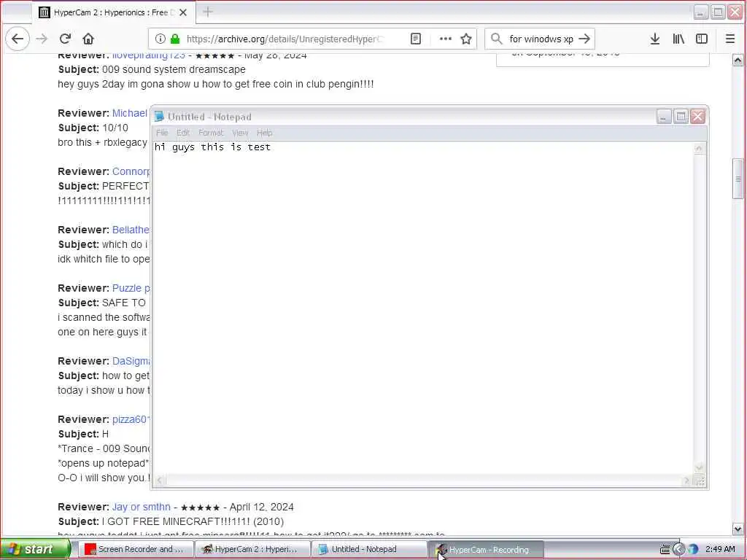Click Notepad vertical scrollbar up arrow
The height and width of the screenshot is (560, 747).
[699, 149]
